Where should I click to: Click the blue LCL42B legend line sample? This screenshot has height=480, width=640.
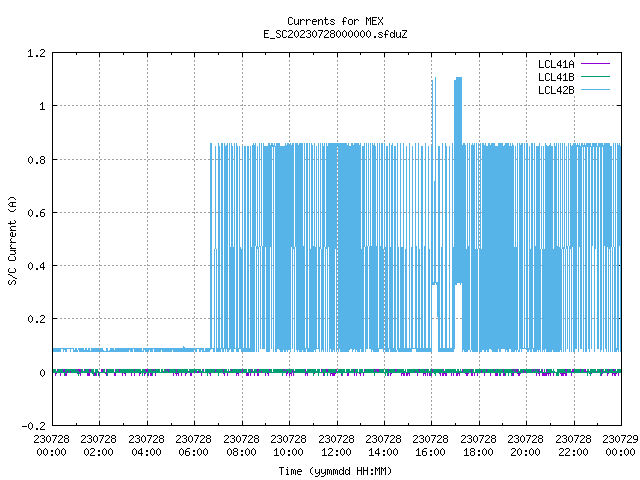point(595,90)
